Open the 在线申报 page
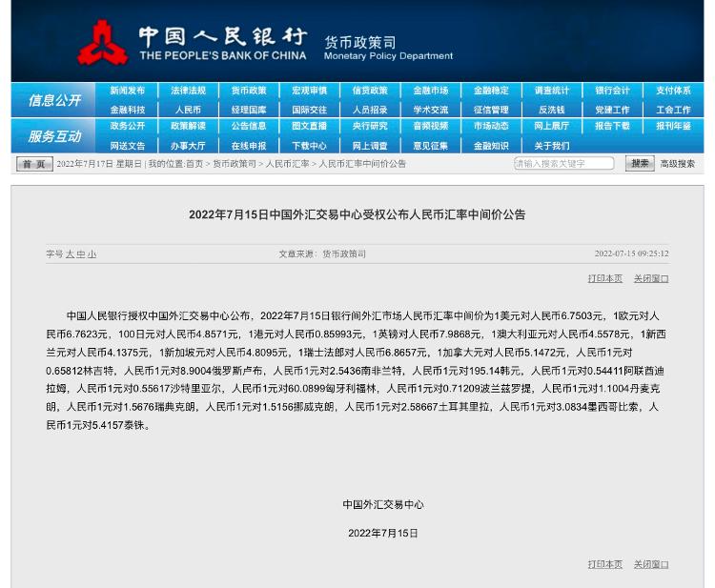This screenshot has width=715, height=588. click(249, 146)
